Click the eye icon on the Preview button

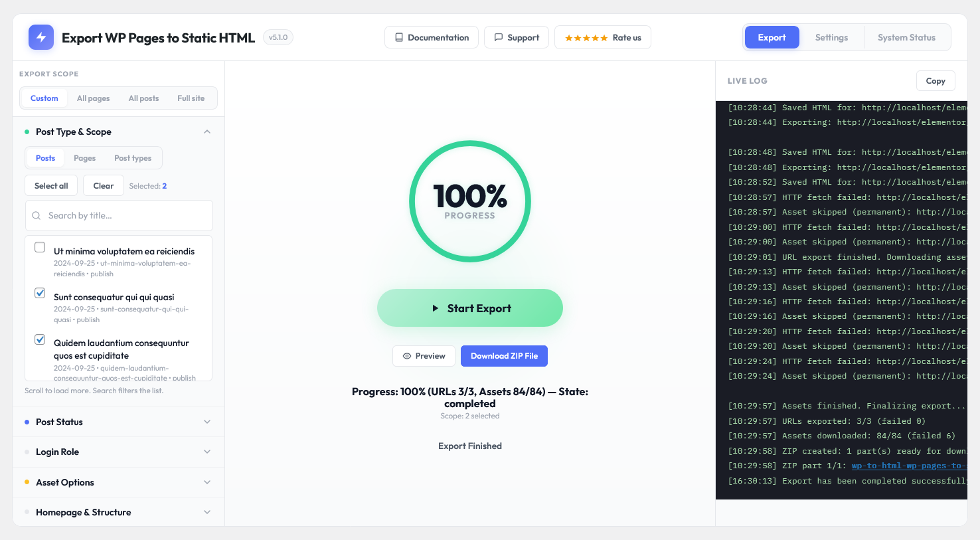(x=407, y=356)
